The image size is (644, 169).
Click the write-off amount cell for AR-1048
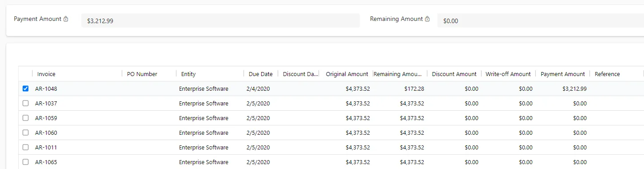click(x=525, y=89)
